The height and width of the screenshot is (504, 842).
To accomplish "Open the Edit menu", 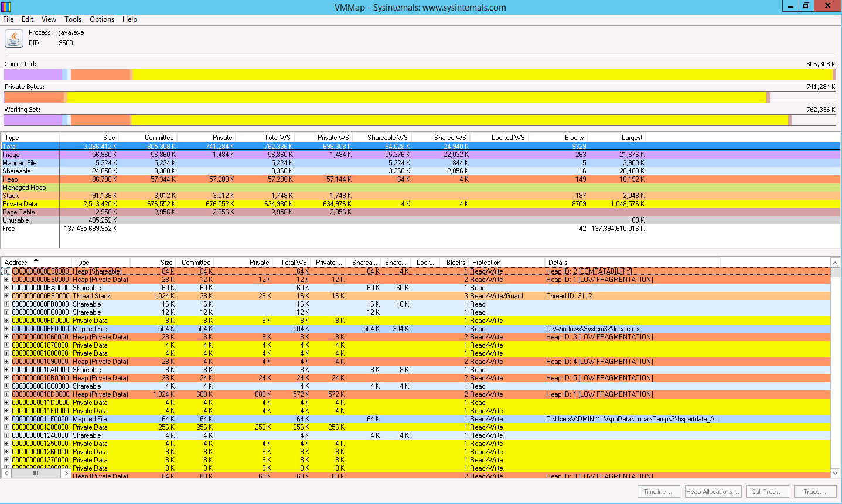I will 28,19.
